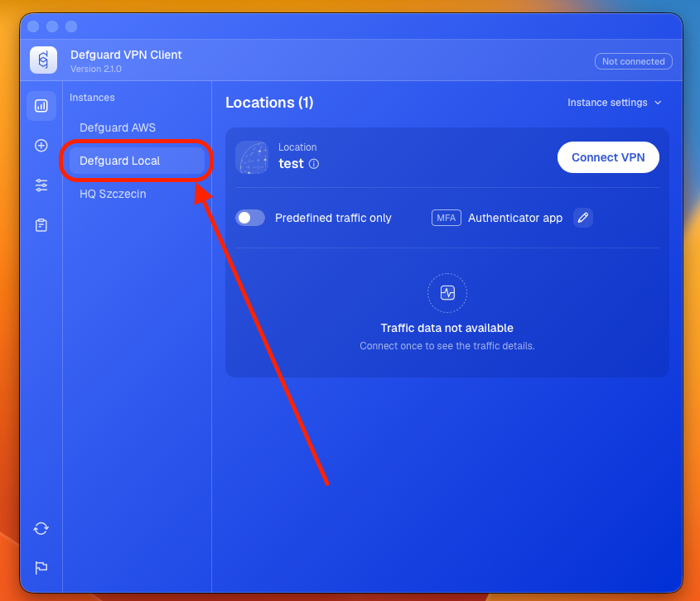The width and height of the screenshot is (700, 601).
Task: Click the Not connected status badge
Action: 633,61
